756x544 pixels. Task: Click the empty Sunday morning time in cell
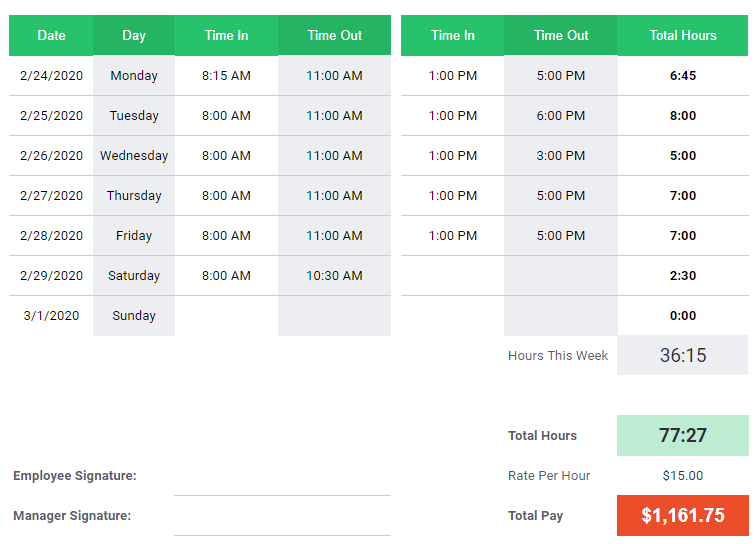click(226, 316)
